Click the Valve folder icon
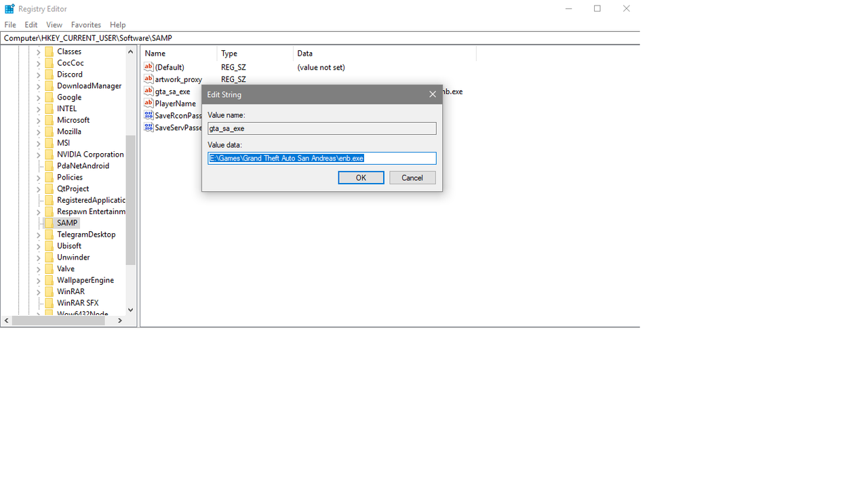The width and height of the screenshot is (868, 488). coord(50,268)
